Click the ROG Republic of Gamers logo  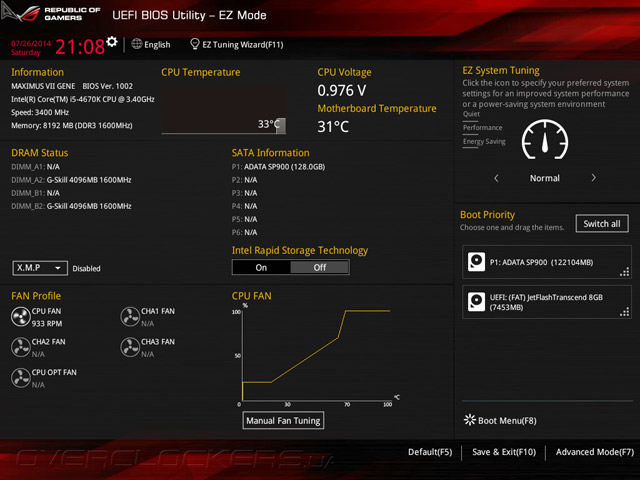(x=51, y=13)
